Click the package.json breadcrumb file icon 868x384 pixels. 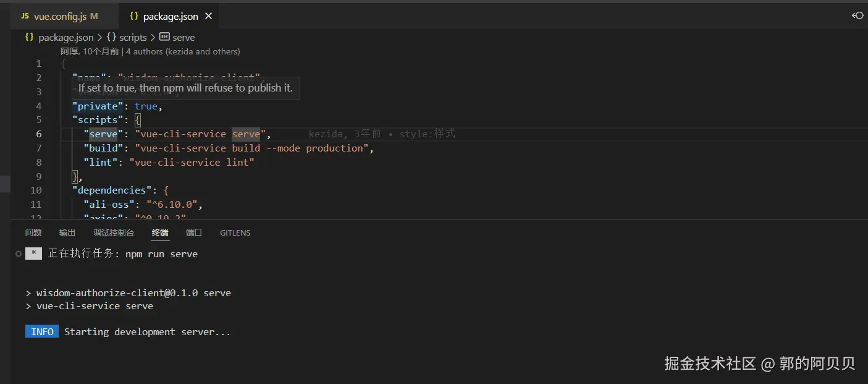(29, 37)
